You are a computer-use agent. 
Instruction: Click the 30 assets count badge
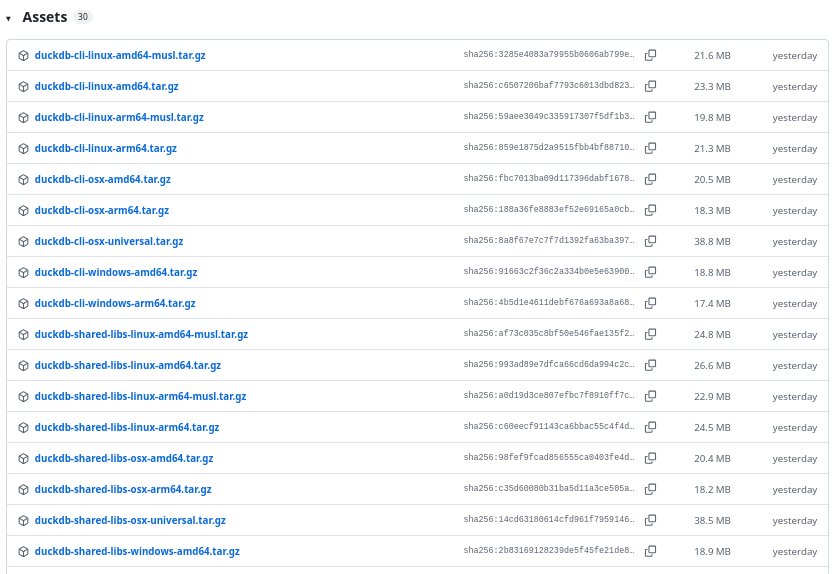pyautogui.click(x=83, y=17)
